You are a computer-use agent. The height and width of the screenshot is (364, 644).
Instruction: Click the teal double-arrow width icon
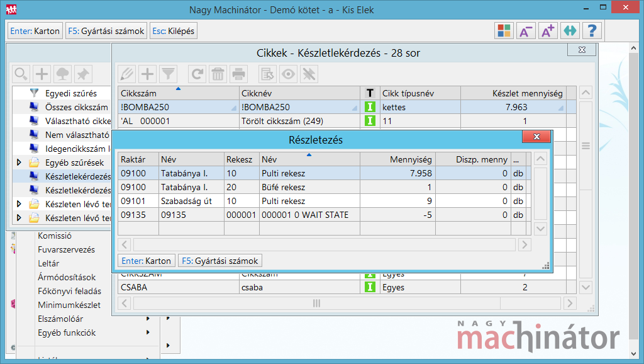(570, 31)
